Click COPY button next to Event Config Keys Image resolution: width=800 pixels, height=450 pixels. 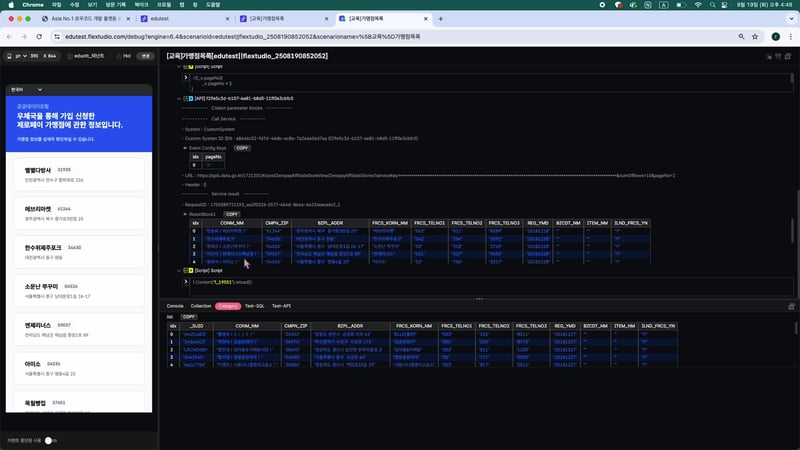pos(241,147)
